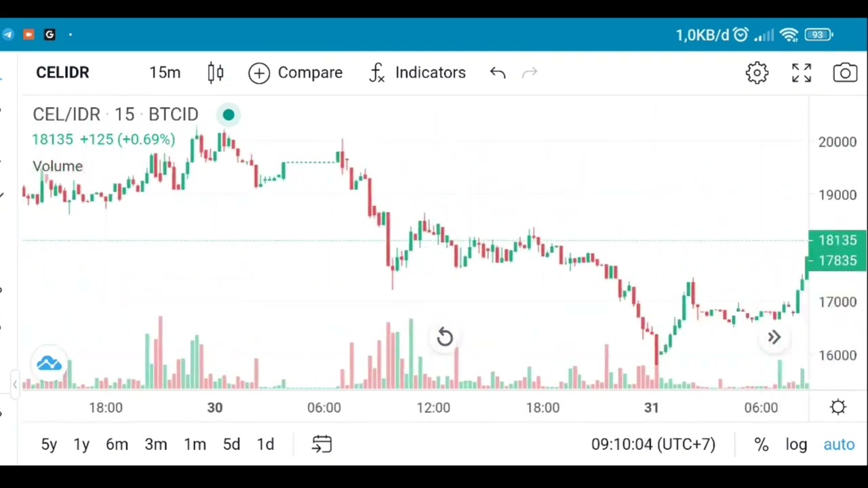Undo last chart action
The width and height of the screenshot is (868, 488).
(498, 73)
